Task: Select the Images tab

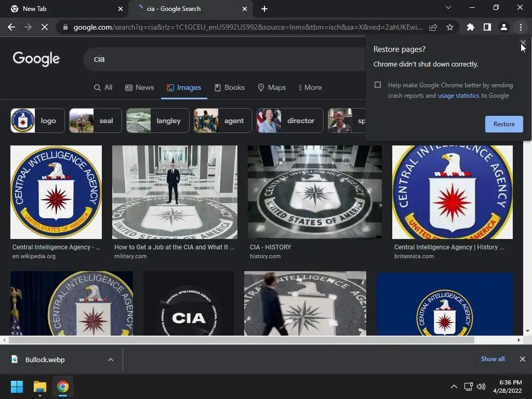Action: (184, 87)
